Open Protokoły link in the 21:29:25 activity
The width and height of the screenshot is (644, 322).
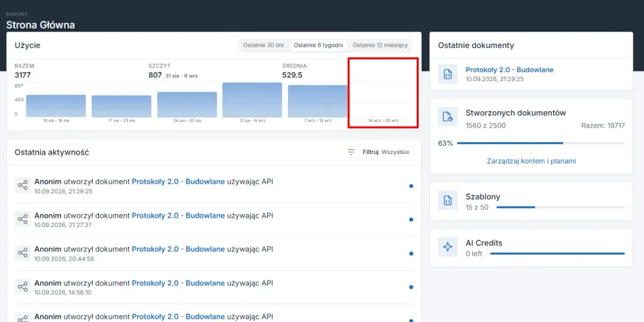click(x=178, y=182)
